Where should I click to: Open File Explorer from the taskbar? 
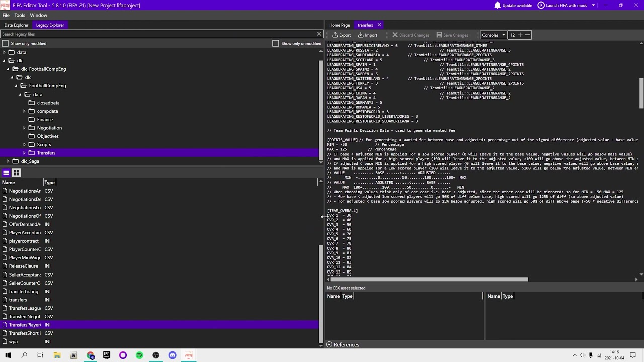click(x=57, y=355)
